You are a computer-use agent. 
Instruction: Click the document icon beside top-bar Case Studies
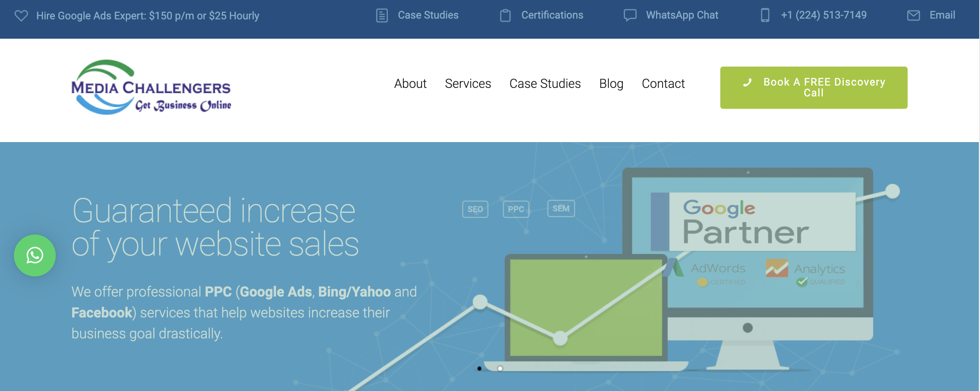click(382, 15)
